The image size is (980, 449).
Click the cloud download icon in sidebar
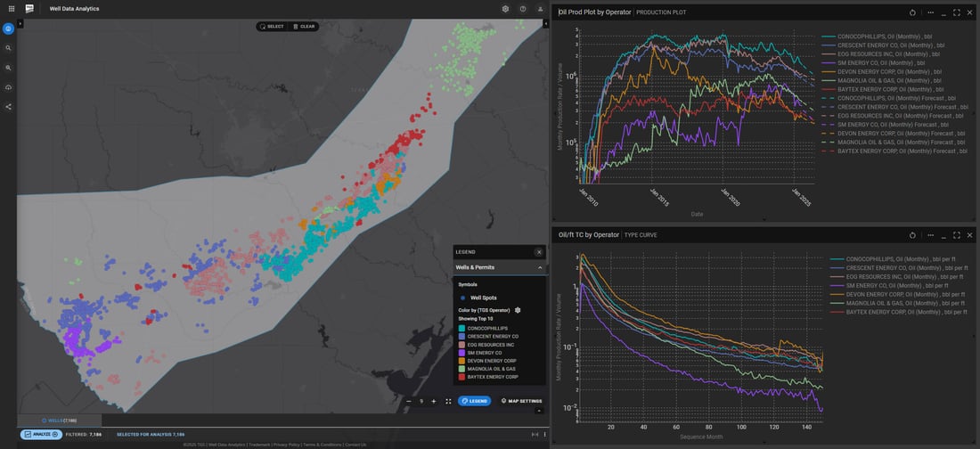tap(8, 87)
